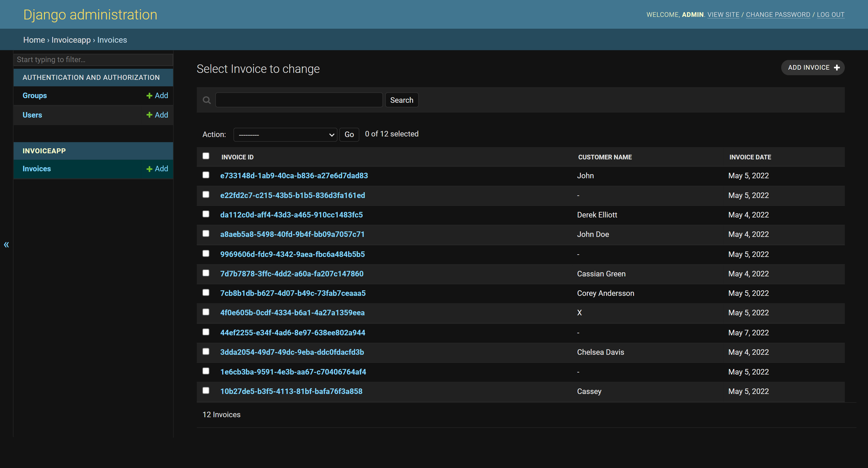The height and width of the screenshot is (468, 868).
Task: Open Invoiceapp from the breadcrumb trail
Action: 71,39
